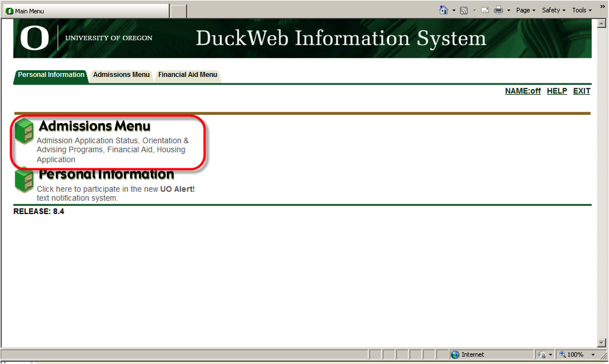Viewport: 609px width, 364px height.
Task: Open the security icon dropdown in status bar
Action: pyautogui.click(x=550, y=355)
